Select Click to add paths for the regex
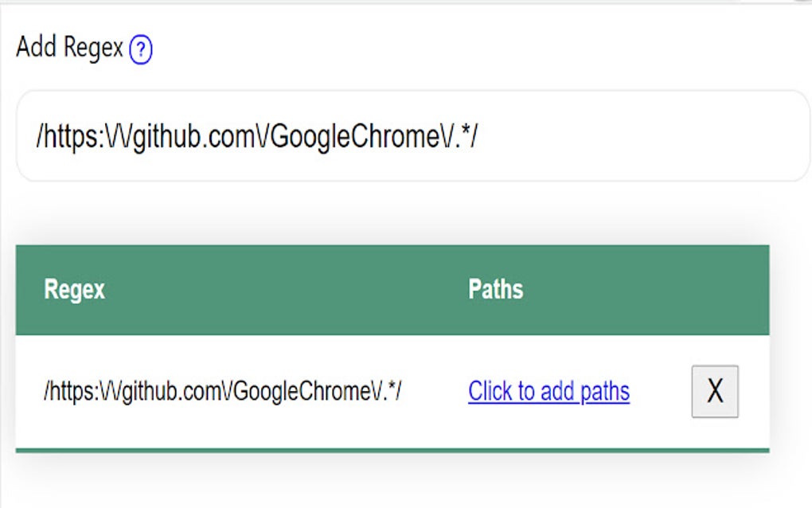 click(547, 390)
